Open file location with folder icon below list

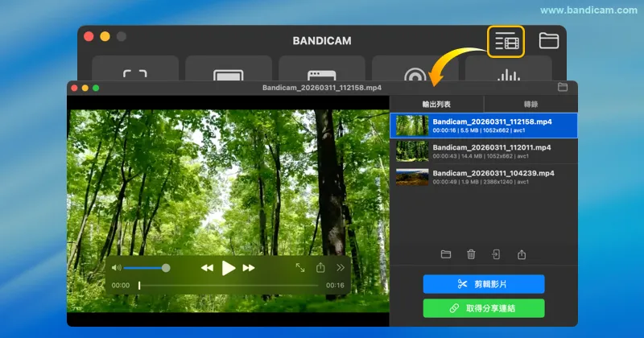tap(446, 254)
